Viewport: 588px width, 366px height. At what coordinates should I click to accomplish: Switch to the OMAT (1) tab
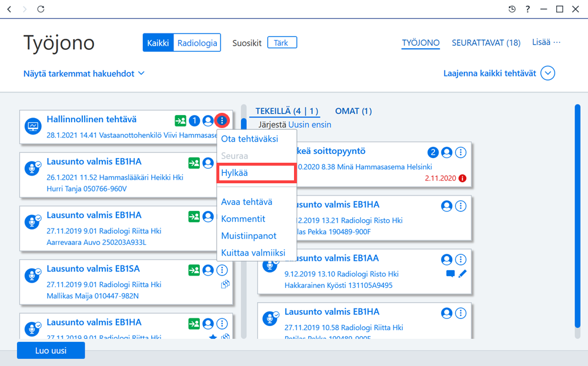pyautogui.click(x=353, y=111)
